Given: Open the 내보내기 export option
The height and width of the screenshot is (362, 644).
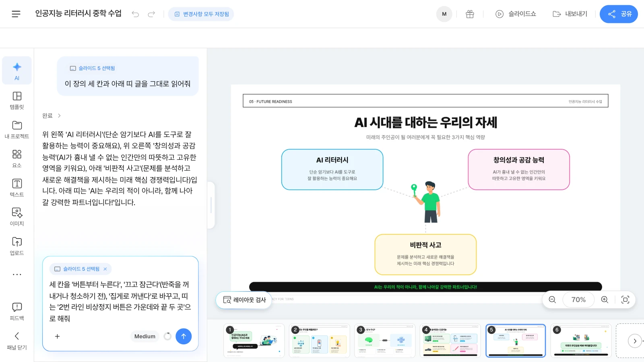Looking at the screenshot, I should pos(570,14).
